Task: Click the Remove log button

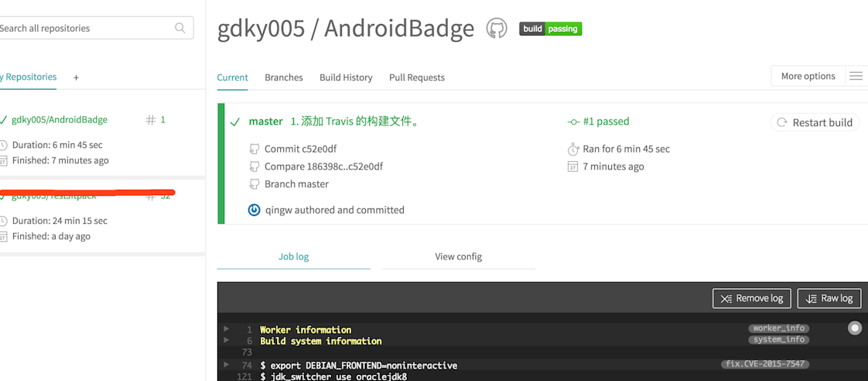Action: tap(752, 298)
